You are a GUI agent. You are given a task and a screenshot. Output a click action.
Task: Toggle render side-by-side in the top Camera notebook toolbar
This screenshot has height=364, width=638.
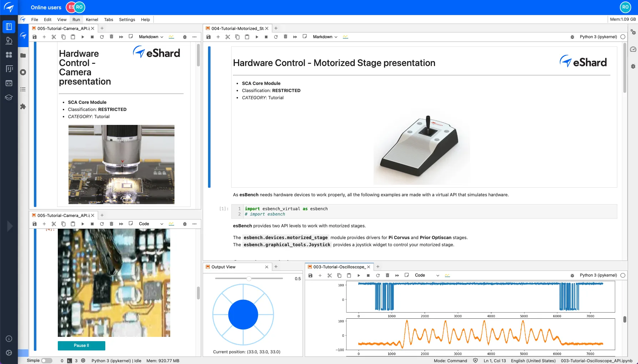131,36
